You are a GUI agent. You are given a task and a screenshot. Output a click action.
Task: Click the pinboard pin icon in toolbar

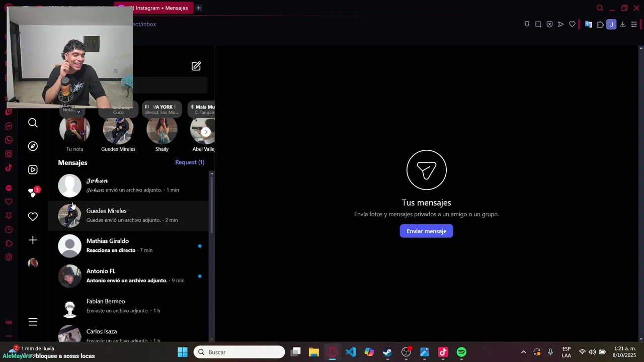[x=527, y=24]
